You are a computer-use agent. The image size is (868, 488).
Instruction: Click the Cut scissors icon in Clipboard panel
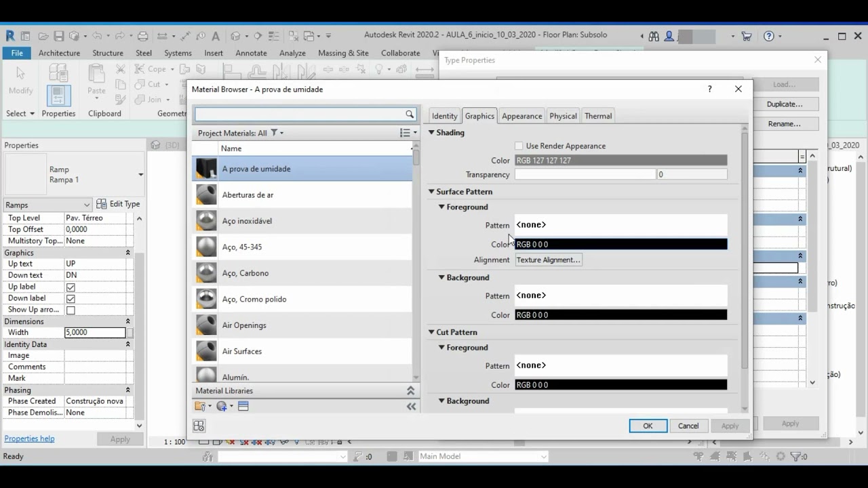[x=121, y=69]
